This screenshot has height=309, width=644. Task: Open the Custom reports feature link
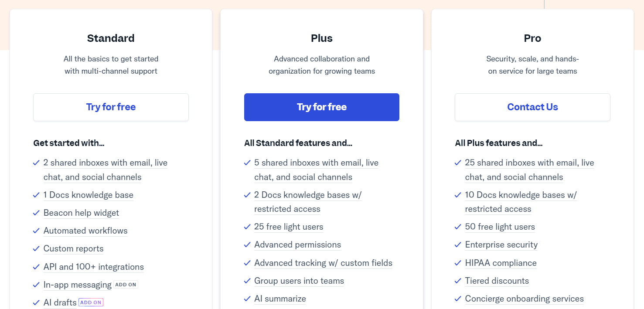click(73, 248)
